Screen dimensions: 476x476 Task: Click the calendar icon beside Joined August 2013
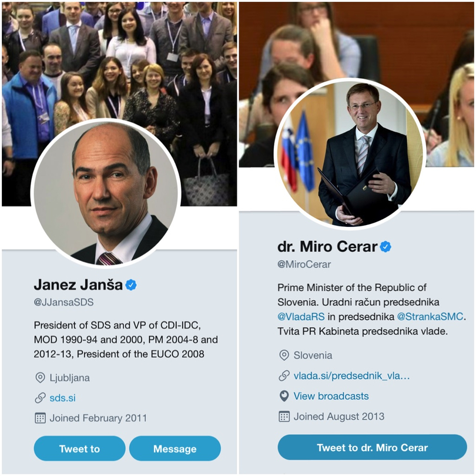pyautogui.click(x=284, y=416)
